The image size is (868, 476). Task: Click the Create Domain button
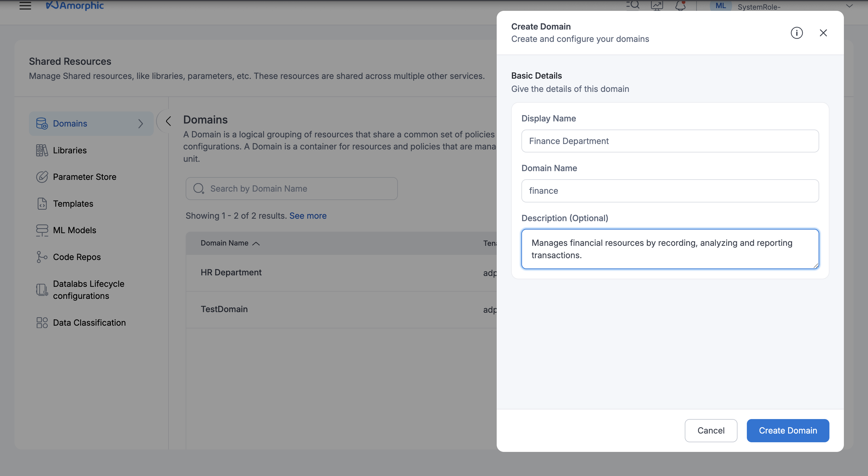(788, 431)
